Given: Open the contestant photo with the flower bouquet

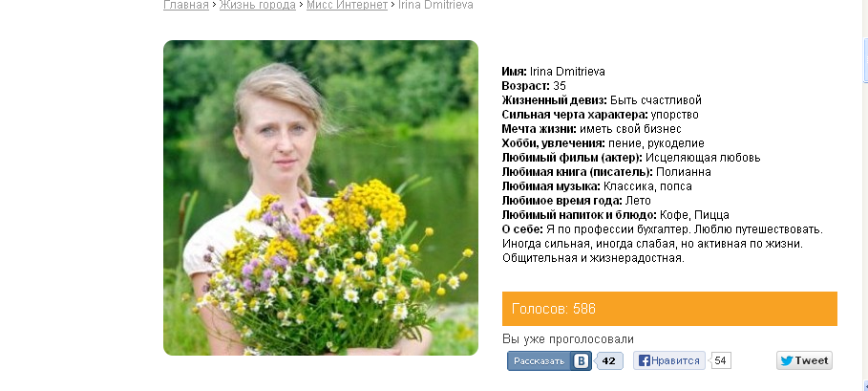Looking at the screenshot, I should coord(321,198).
